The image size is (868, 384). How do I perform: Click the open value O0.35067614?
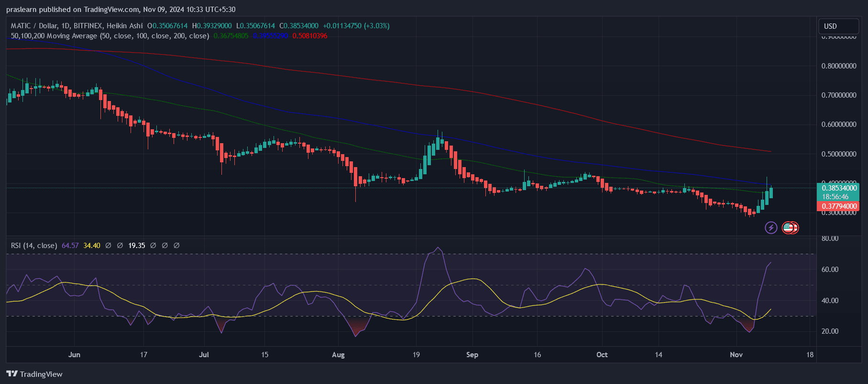pos(167,26)
